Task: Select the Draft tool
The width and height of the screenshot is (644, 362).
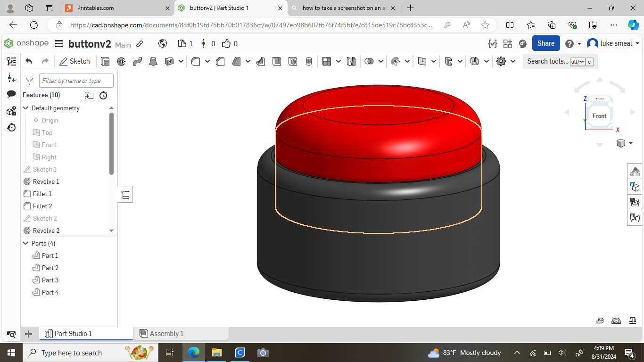Action: [237, 61]
